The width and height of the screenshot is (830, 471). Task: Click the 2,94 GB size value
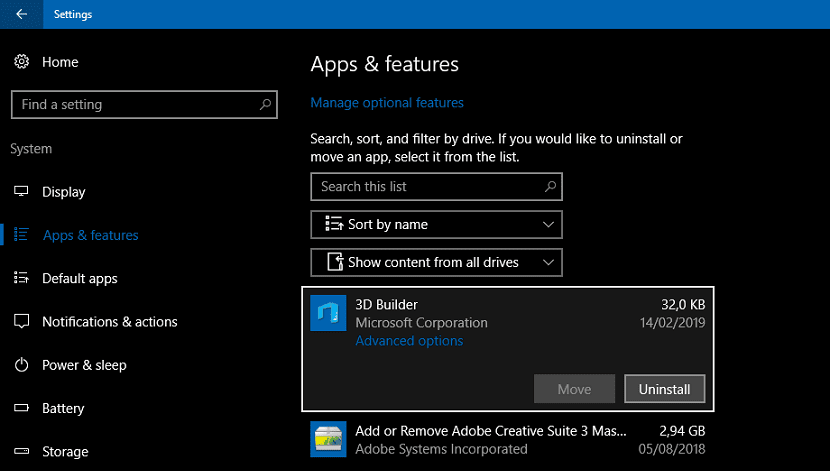(682, 431)
